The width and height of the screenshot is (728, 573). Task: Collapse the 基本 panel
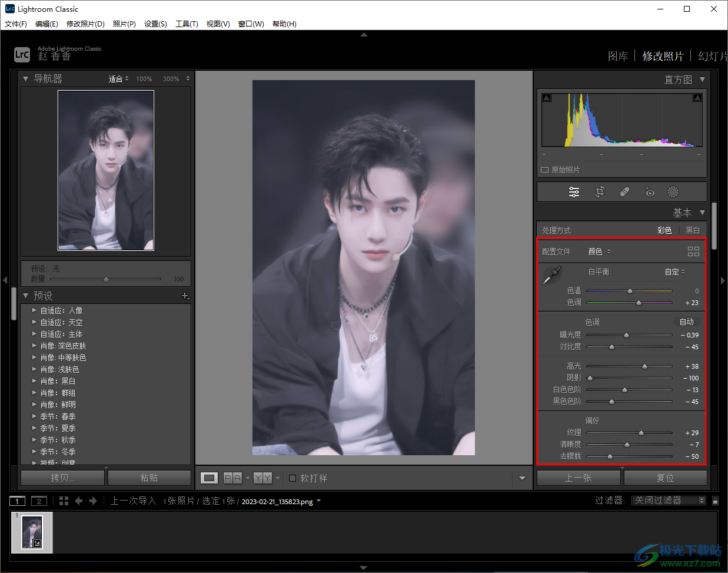click(x=702, y=213)
